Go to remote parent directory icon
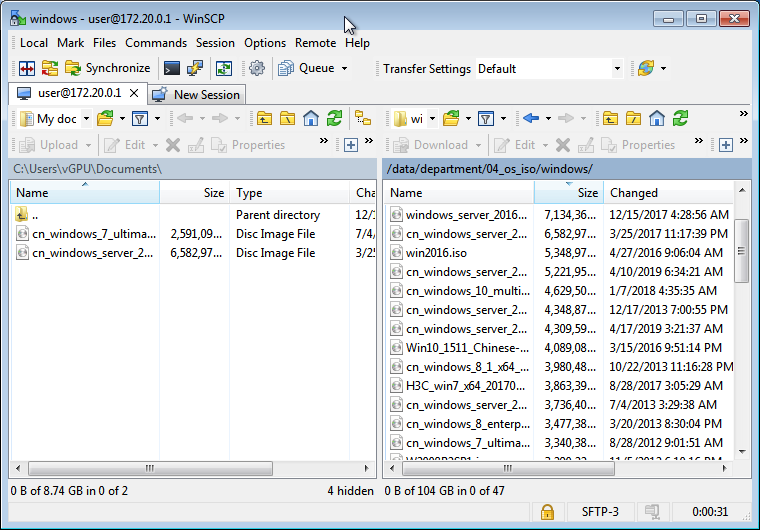Image resolution: width=760 pixels, height=530 pixels. (x=610, y=119)
